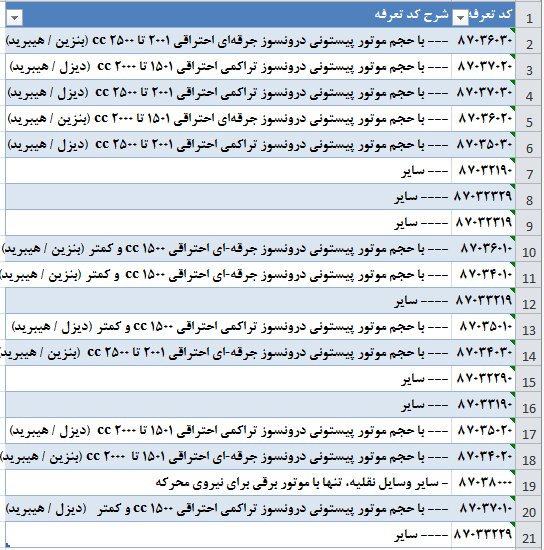Click the code cell in row 7

coord(483,170)
